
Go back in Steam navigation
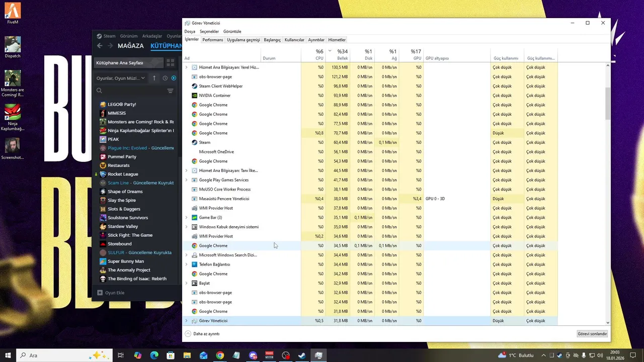click(100, 46)
